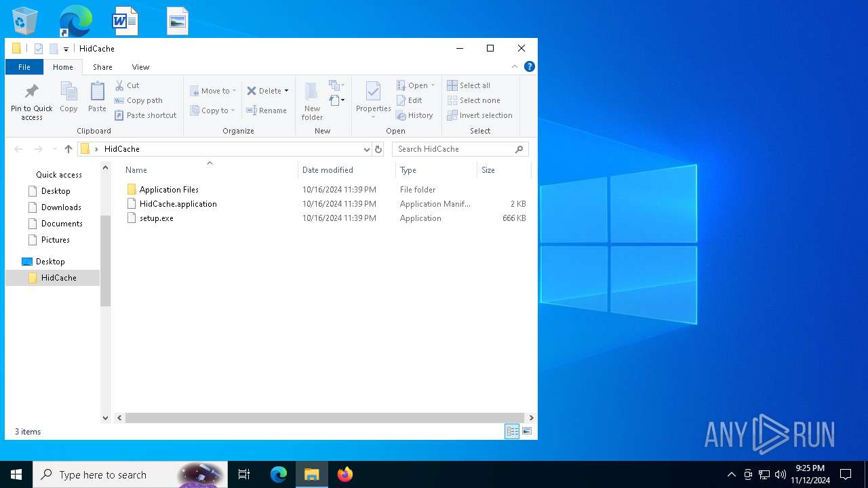
Task: Switch to the Home ribbon tab
Action: click(63, 67)
